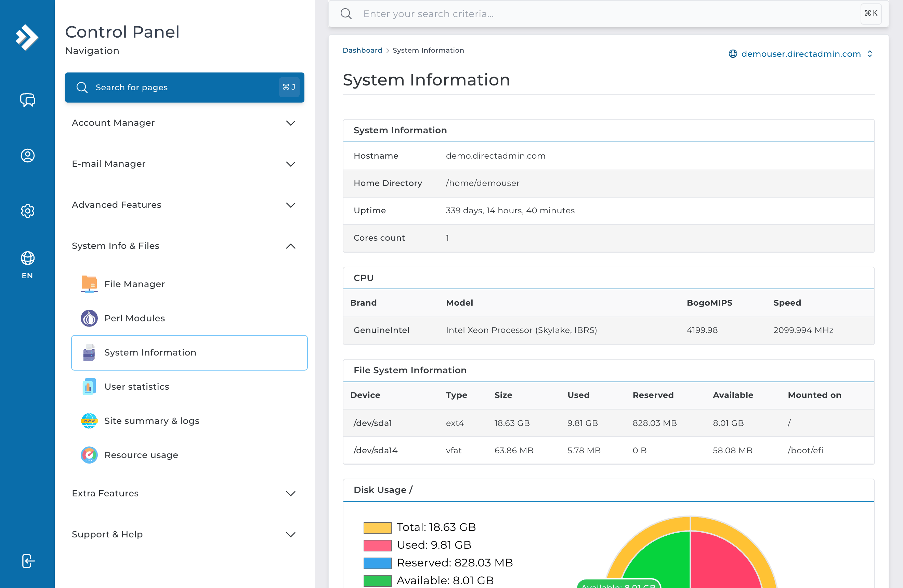Open the domain selector up-down arrows
The height and width of the screenshot is (588, 903).
(869, 54)
